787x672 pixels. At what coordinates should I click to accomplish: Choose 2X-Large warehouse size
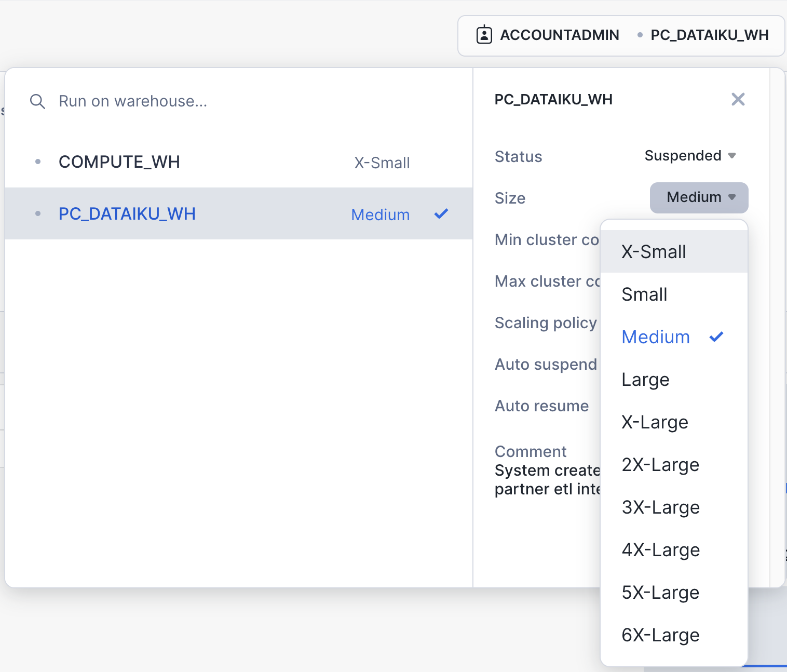click(660, 465)
